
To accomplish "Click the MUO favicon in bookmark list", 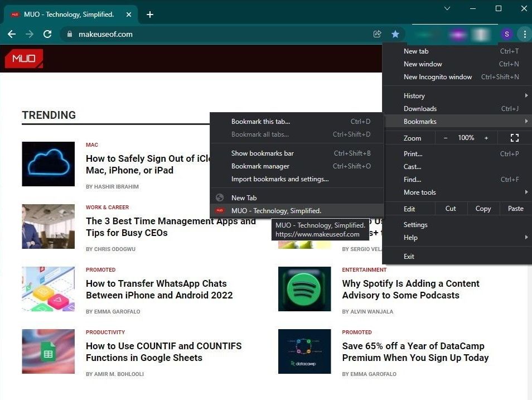I will 220,210.
